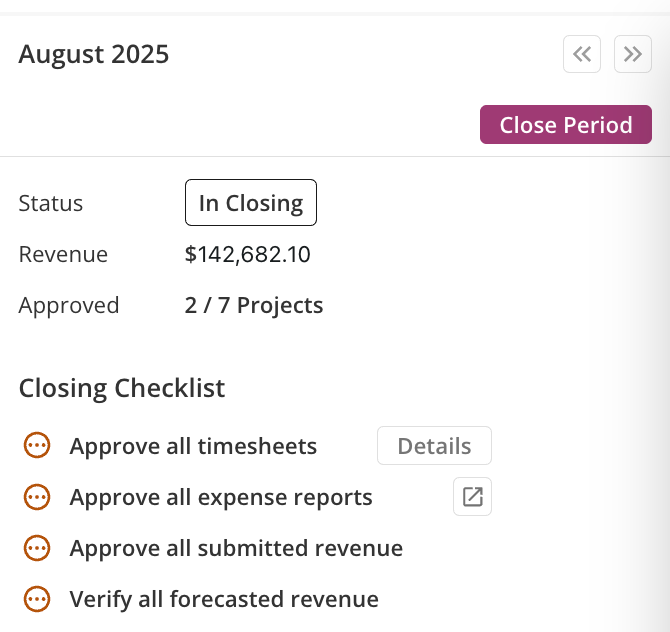Click the Close Period button

(x=566, y=124)
